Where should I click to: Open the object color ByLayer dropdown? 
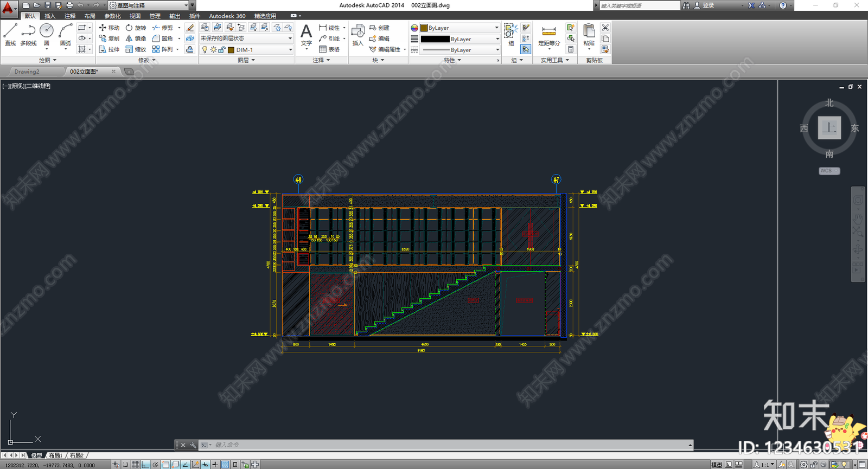click(460, 28)
